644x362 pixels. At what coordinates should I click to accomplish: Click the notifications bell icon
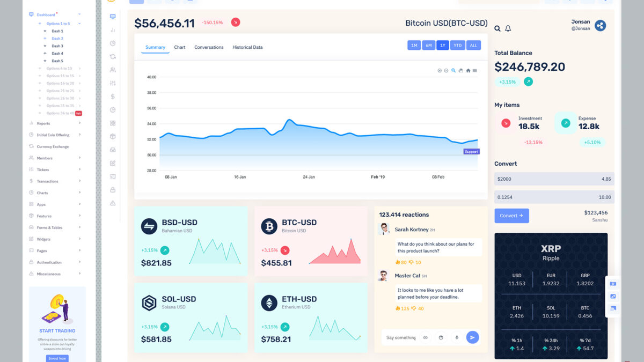tap(508, 28)
